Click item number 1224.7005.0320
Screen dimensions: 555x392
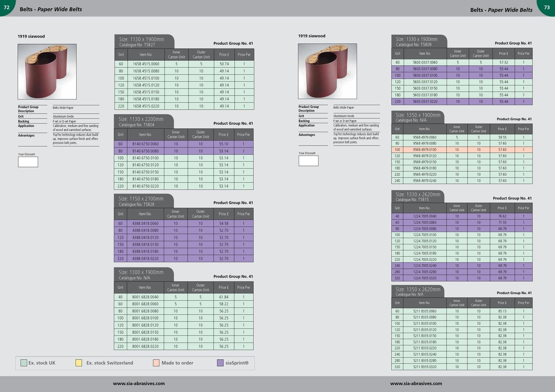click(x=425, y=278)
